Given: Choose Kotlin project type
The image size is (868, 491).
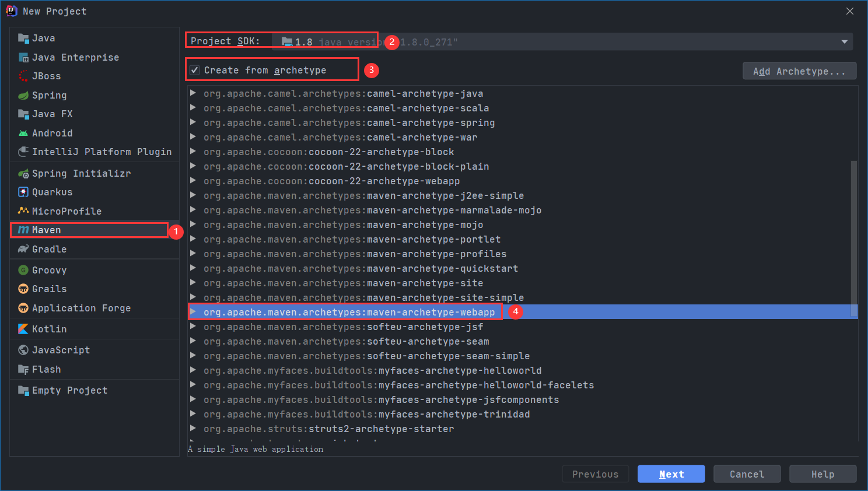Looking at the screenshot, I should click(x=94, y=329).
